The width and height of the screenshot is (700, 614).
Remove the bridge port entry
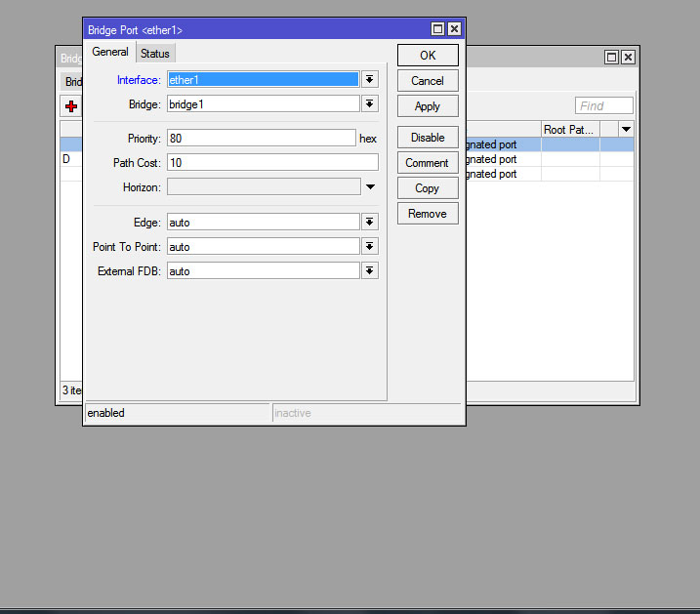point(428,214)
